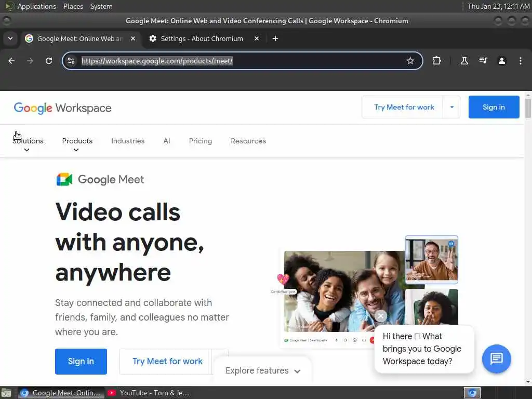Click the Google Meet camera logo icon
The width and height of the screenshot is (532, 399).
64,179
